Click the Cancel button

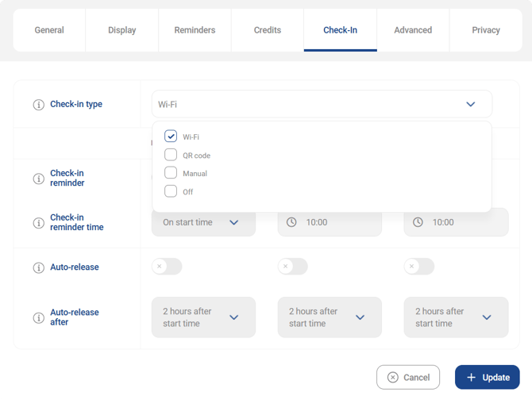click(408, 377)
